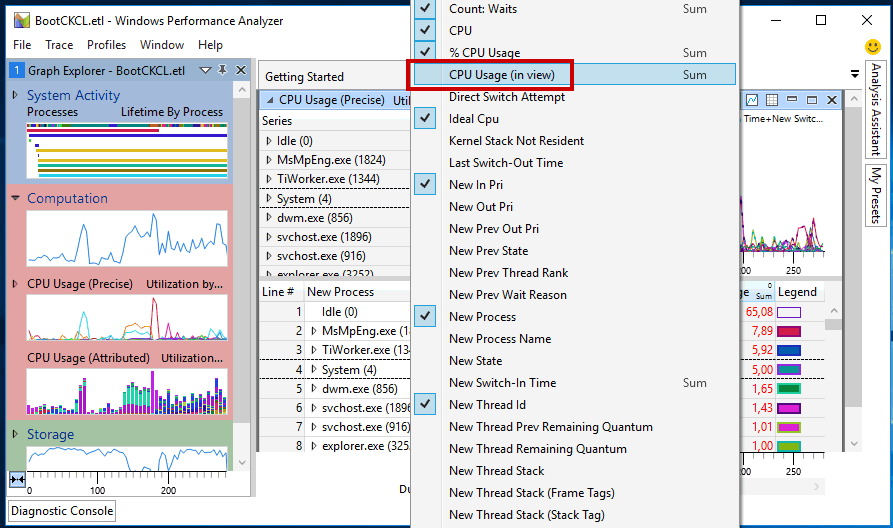The image size is (893, 528).
Task: Click the Legend column header
Action: tap(797, 292)
